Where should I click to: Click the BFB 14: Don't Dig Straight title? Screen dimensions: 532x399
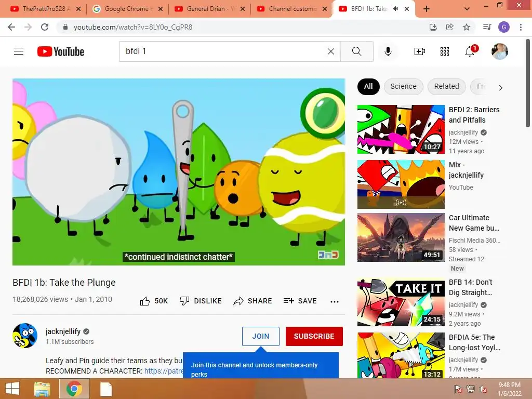coord(471,287)
